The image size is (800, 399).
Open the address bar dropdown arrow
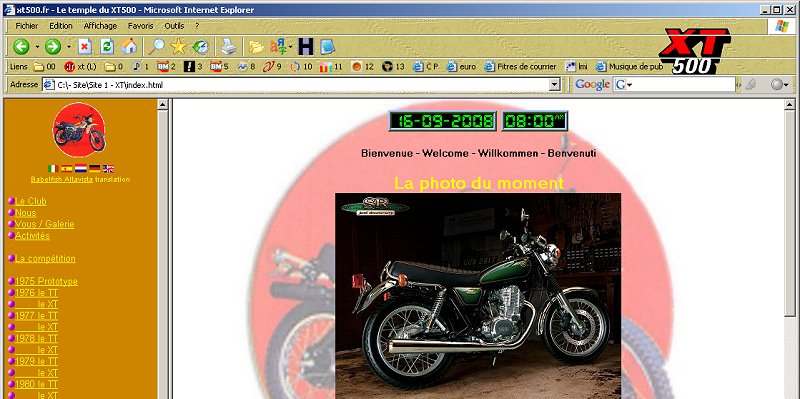click(555, 85)
